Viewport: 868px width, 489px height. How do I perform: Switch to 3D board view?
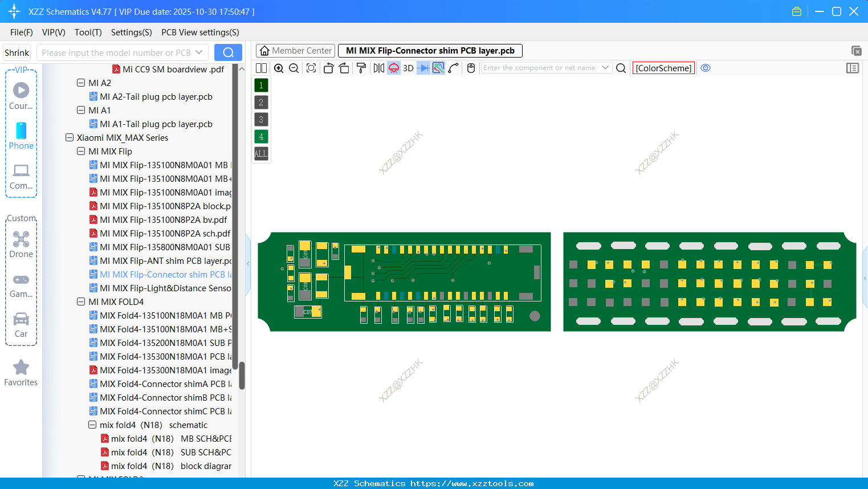(x=408, y=68)
